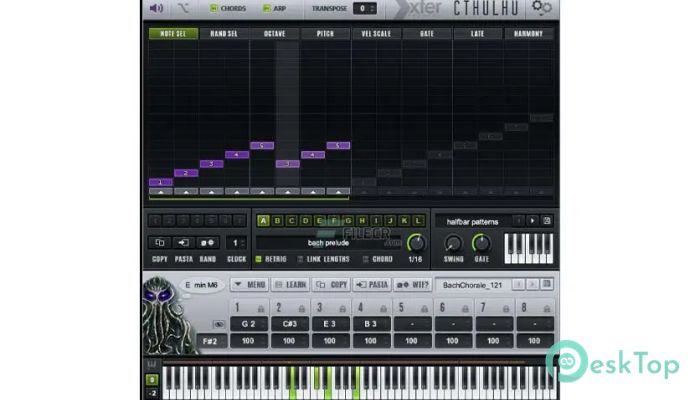The height and width of the screenshot is (400, 700).
Task: Go to next halfbar patterns preset
Action: point(532,221)
